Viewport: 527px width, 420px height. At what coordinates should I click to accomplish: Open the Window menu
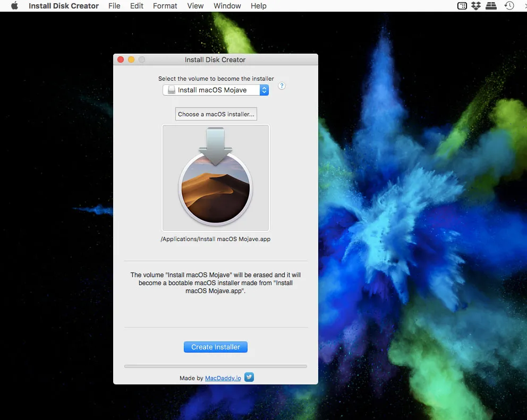(x=227, y=6)
